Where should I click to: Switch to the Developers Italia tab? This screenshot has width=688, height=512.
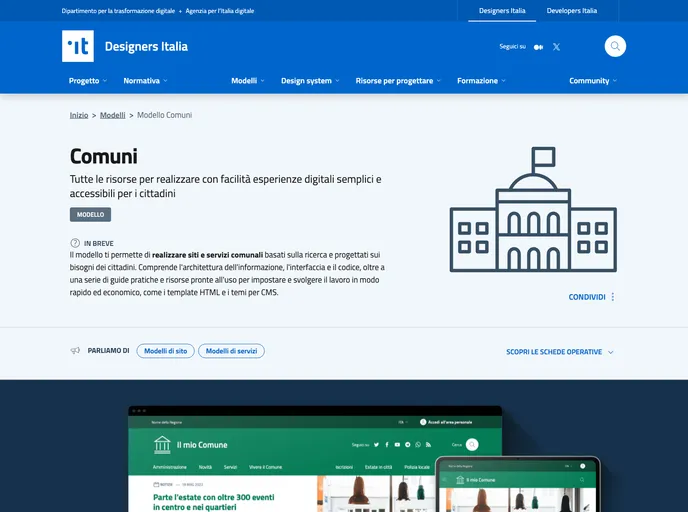click(x=571, y=11)
